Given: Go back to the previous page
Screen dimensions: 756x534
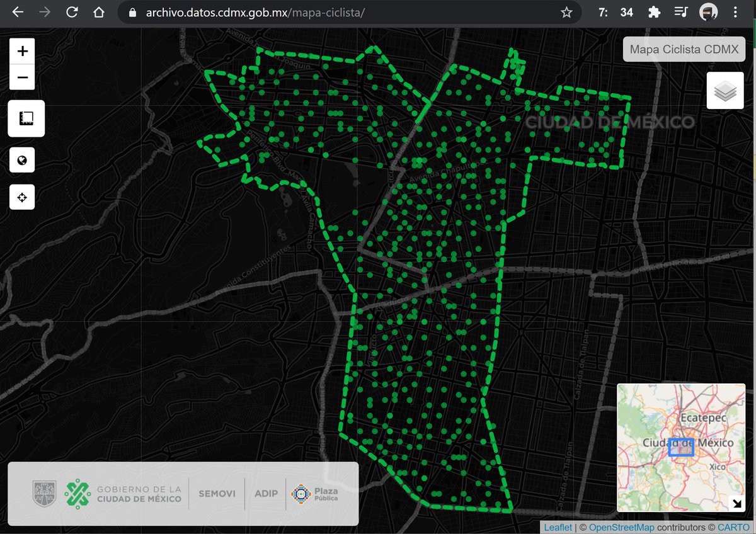Looking at the screenshot, I should point(18,12).
